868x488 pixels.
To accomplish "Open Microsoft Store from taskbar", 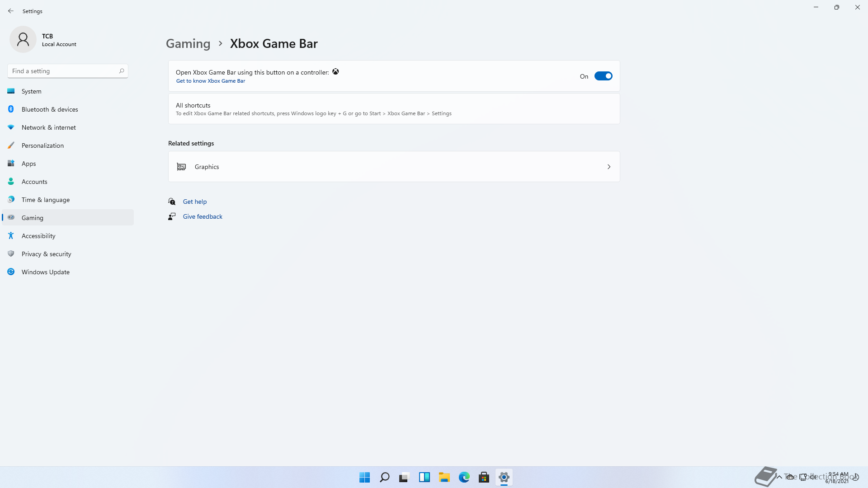I will tap(484, 477).
